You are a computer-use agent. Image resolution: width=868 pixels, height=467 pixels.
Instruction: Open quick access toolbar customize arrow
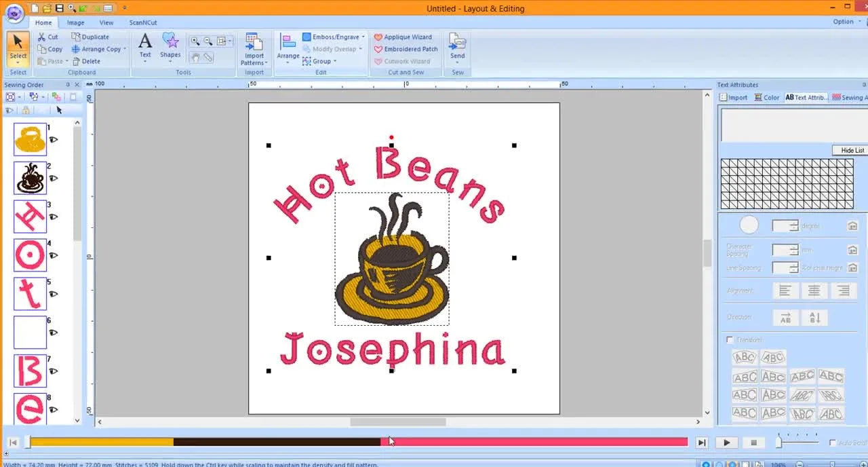124,8
